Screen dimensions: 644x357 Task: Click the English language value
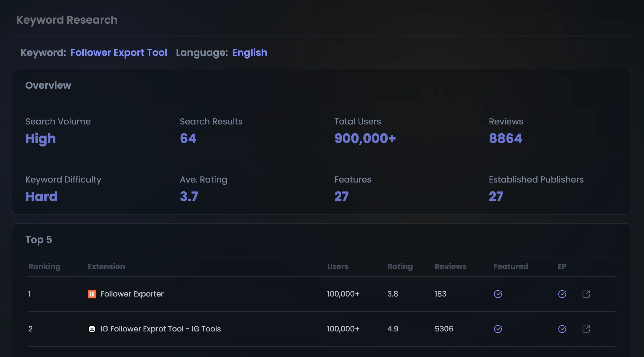(250, 53)
